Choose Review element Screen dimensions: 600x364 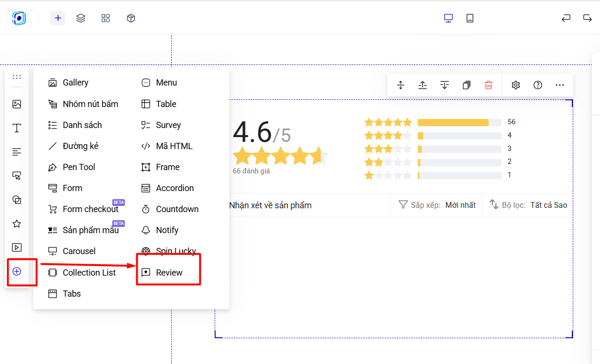(162, 273)
